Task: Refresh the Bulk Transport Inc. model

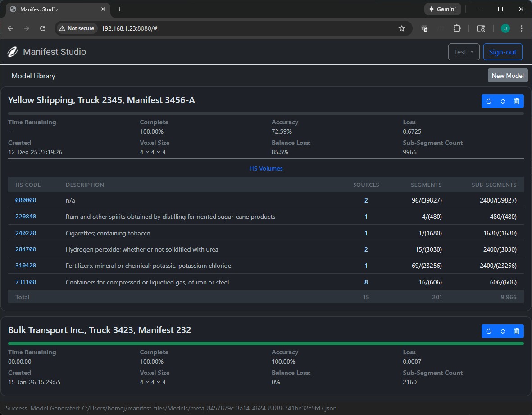Action: tap(489, 331)
